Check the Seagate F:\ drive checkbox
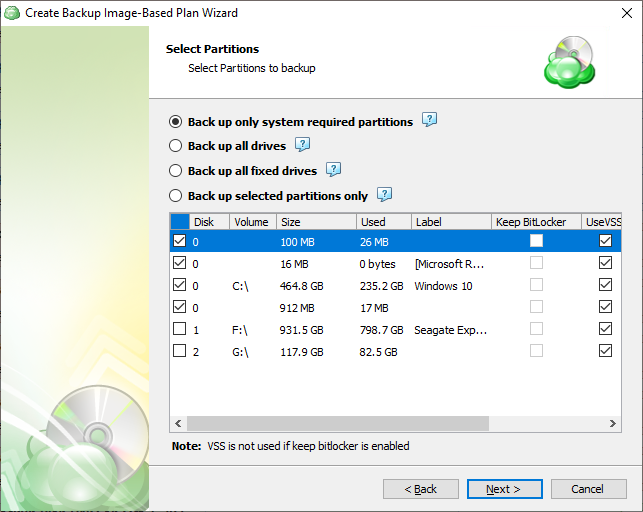Image resolution: width=643 pixels, height=512 pixels. [x=180, y=329]
